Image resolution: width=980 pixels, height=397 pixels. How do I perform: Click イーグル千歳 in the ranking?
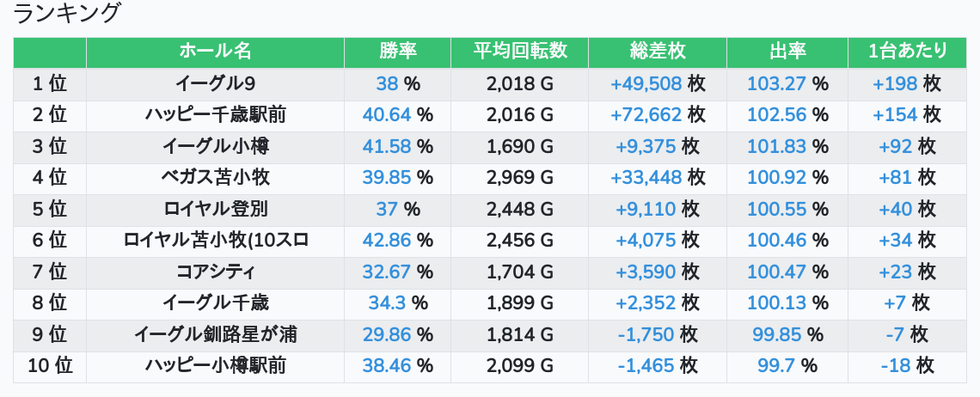coord(215,302)
